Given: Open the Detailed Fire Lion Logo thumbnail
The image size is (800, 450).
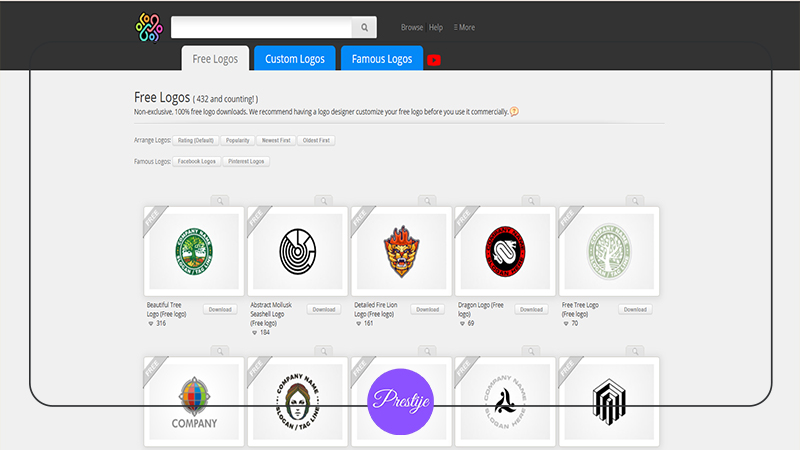Looking at the screenshot, I should pyautogui.click(x=402, y=252).
